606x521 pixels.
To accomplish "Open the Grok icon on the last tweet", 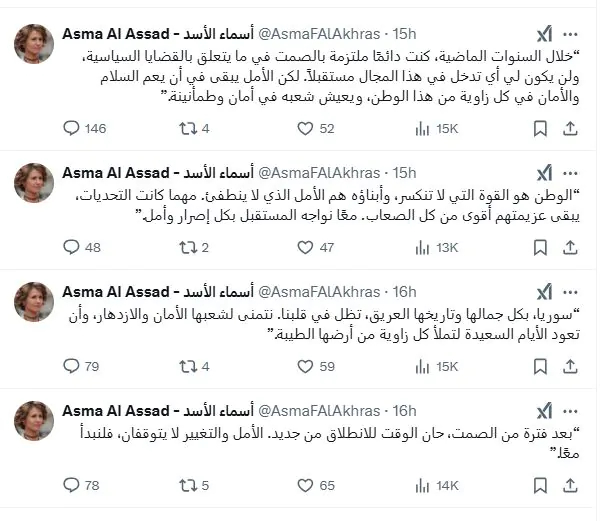I will [544, 410].
